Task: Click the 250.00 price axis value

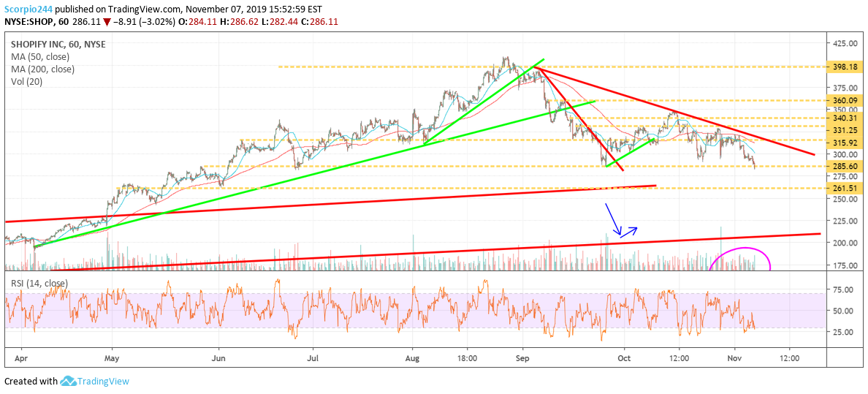Action: tap(845, 199)
